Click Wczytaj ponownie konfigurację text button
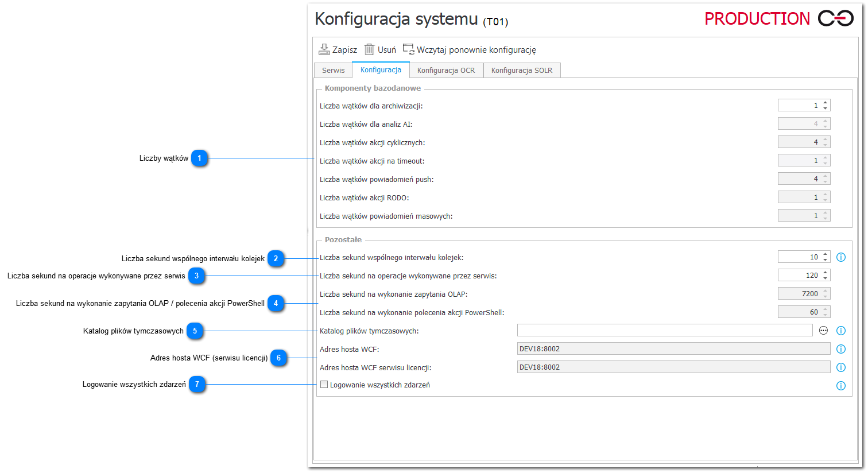The image size is (868, 473). coord(476,50)
